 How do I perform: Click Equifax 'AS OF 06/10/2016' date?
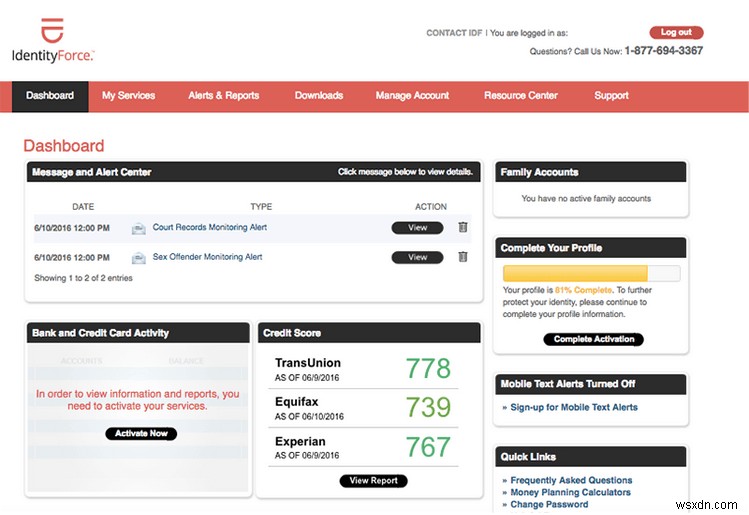coord(309,417)
